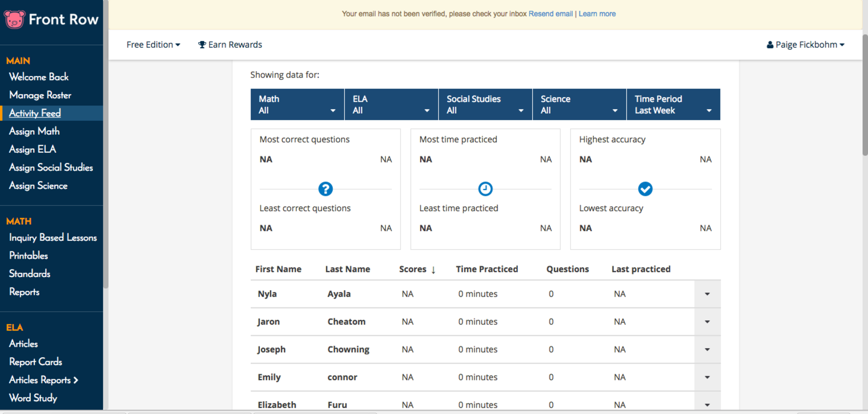This screenshot has height=414, width=868.
Task: Go to Manage Roster in sidebar
Action: coord(40,95)
